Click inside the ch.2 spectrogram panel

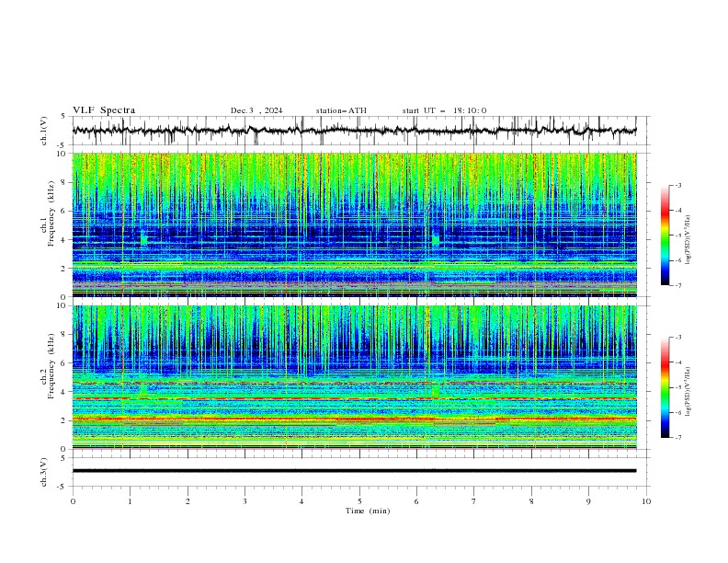pos(354,377)
